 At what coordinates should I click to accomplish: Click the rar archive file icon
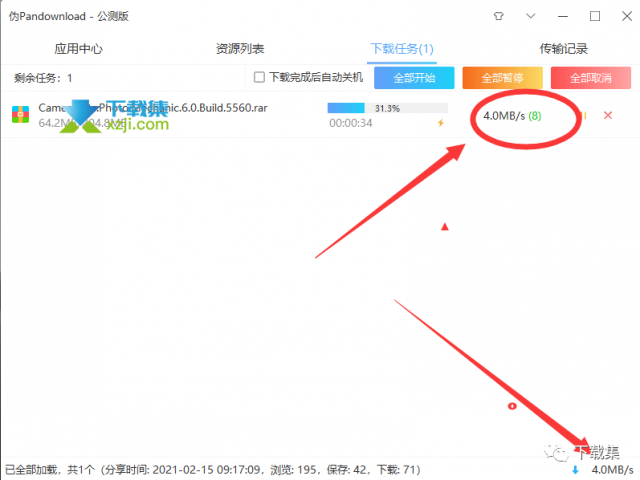pyautogui.click(x=20, y=115)
